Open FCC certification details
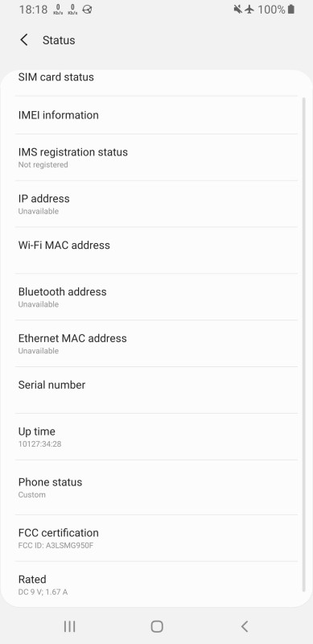 pyautogui.click(x=156, y=538)
